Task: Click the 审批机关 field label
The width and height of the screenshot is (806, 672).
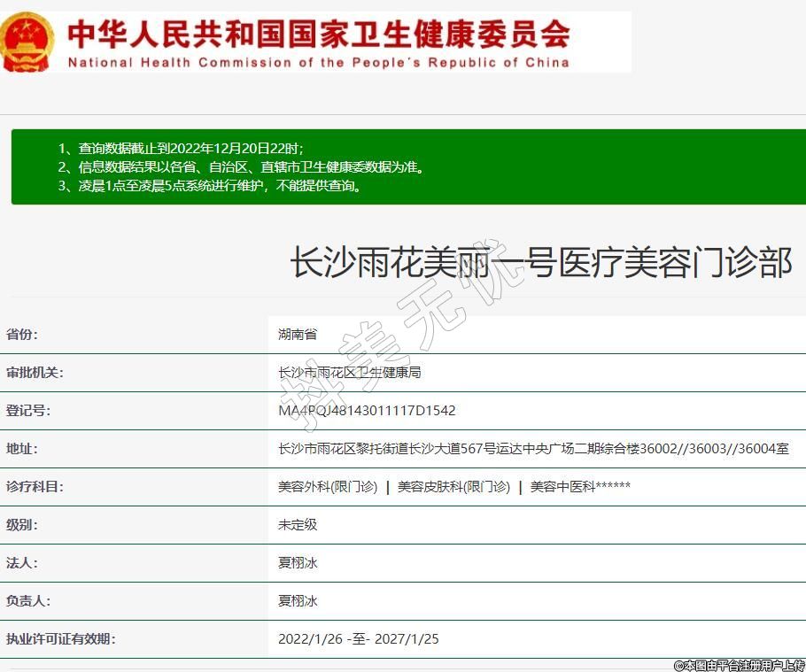Action: click(35, 373)
